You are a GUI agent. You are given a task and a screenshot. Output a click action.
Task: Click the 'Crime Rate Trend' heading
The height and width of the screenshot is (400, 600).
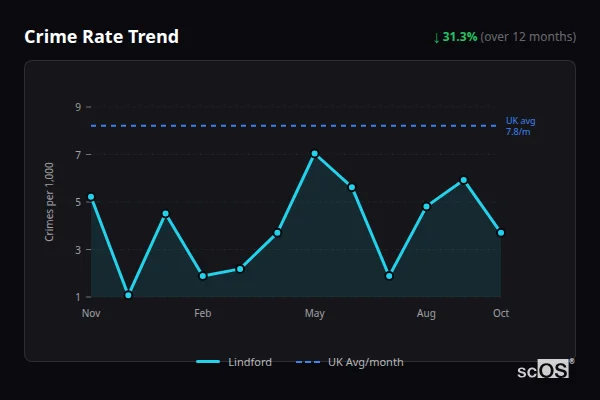point(101,37)
